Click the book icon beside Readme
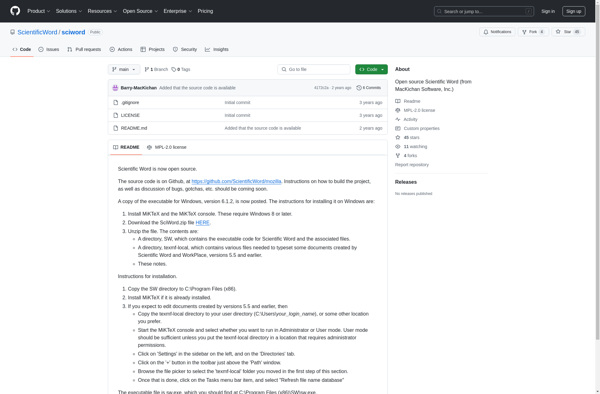The height and width of the screenshot is (394, 600). tap(398, 101)
